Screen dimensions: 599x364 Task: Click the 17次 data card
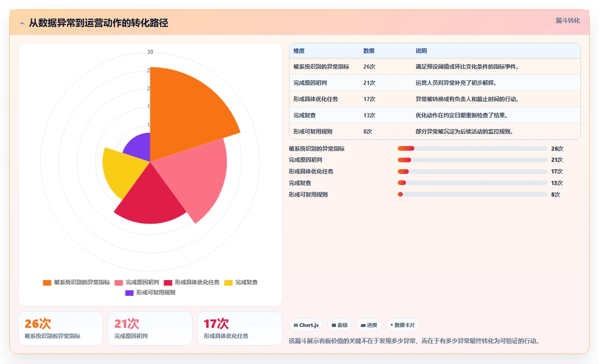point(239,328)
